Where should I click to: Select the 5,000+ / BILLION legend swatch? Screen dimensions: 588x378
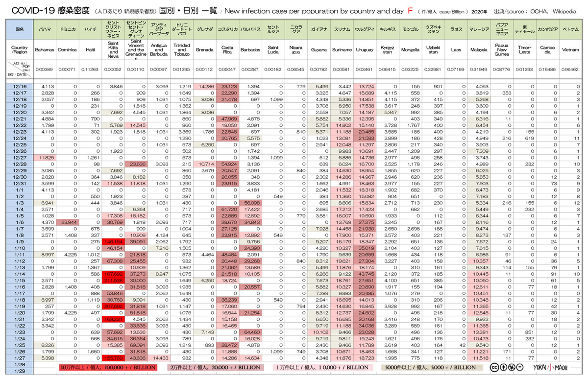point(433,367)
